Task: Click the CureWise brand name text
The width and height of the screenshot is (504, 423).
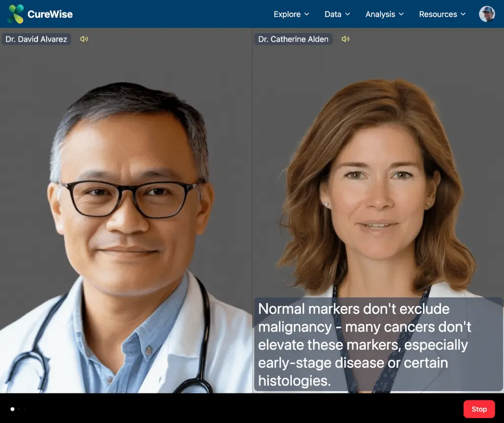Action: tap(50, 14)
